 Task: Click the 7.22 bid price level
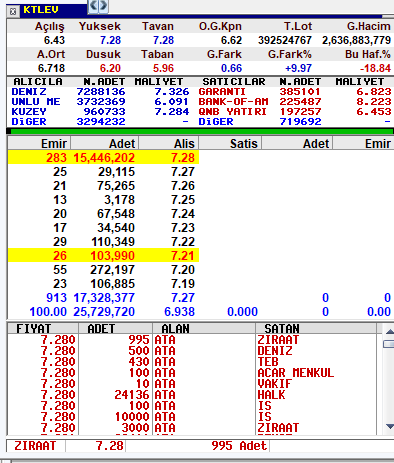[x=183, y=242]
